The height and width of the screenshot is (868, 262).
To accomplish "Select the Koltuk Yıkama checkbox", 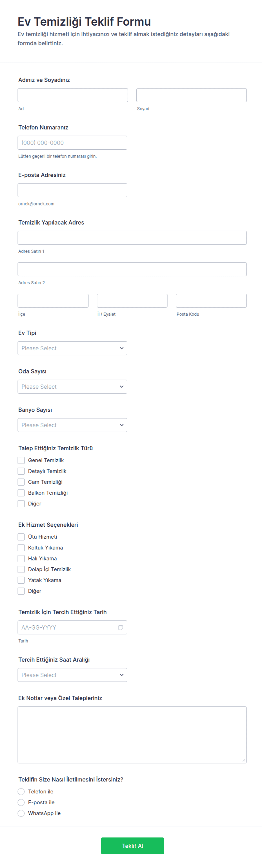I will 21,548.
